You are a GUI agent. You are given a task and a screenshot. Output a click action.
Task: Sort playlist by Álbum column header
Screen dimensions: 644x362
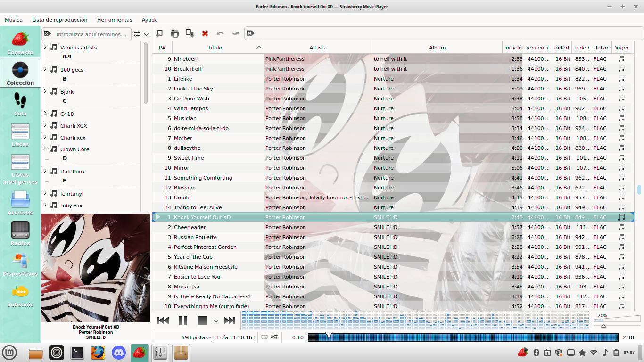(x=437, y=48)
